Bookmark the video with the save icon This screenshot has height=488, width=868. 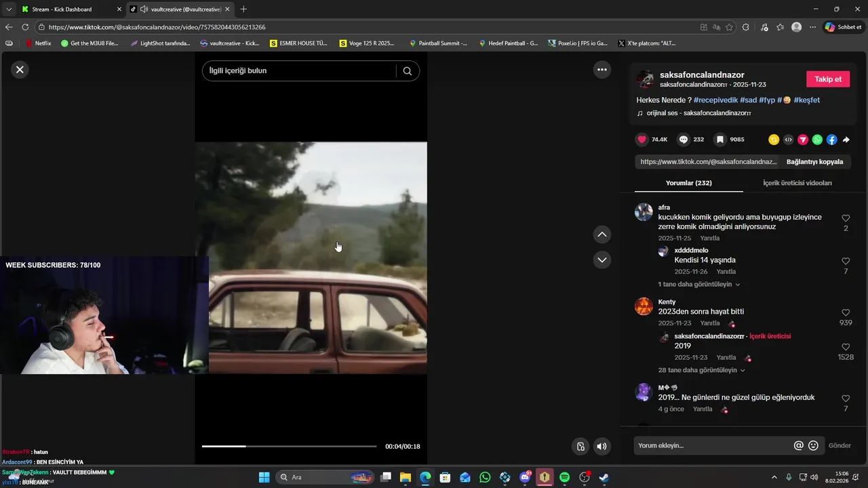720,140
